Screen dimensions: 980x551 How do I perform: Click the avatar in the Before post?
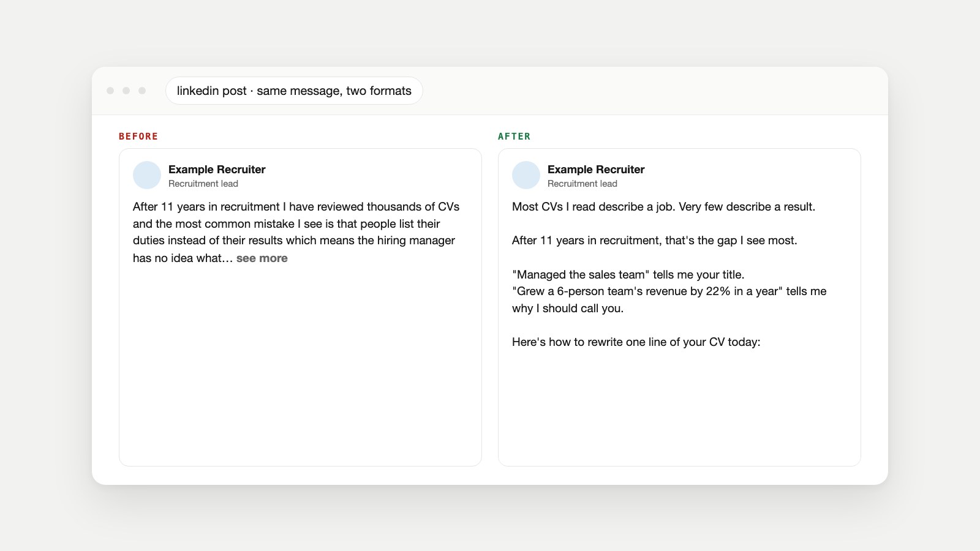point(147,175)
